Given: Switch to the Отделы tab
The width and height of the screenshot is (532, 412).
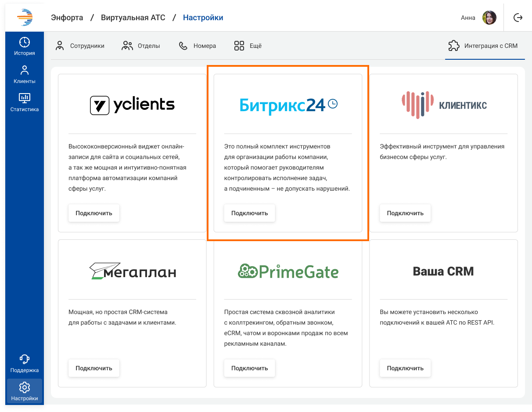Looking at the screenshot, I should pyautogui.click(x=141, y=46).
